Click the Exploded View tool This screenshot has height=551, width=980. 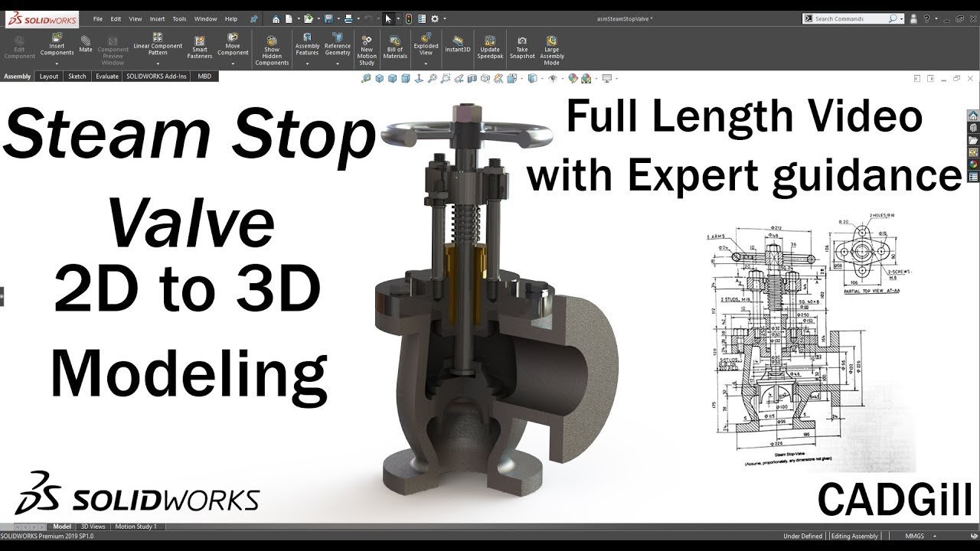tap(426, 44)
